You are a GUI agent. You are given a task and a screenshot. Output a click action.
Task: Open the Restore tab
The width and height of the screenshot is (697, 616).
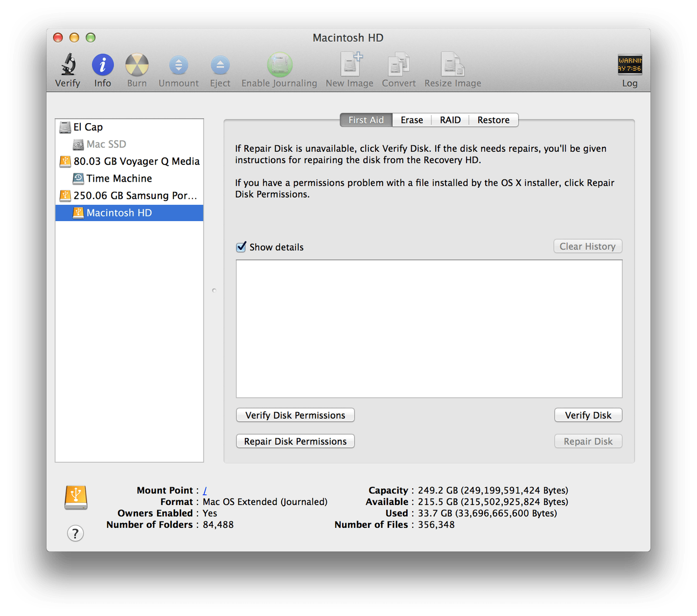(x=493, y=120)
